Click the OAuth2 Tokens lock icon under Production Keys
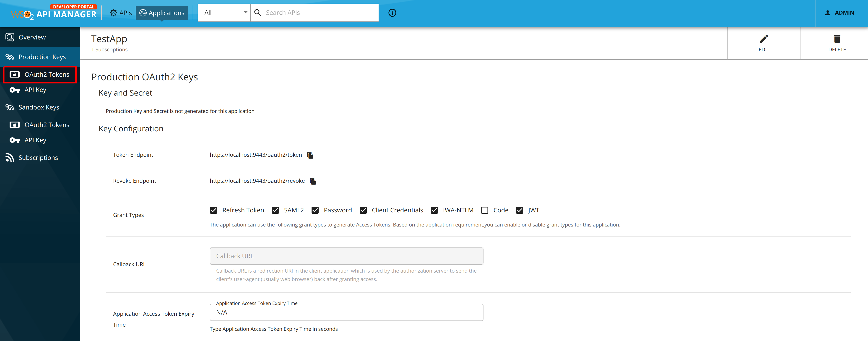The width and height of the screenshot is (868, 341). (14, 74)
